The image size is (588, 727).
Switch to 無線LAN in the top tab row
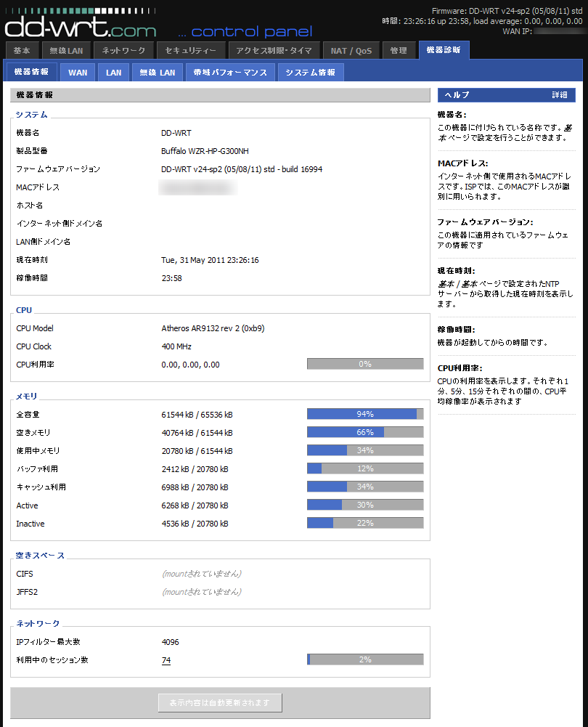click(x=66, y=51)
